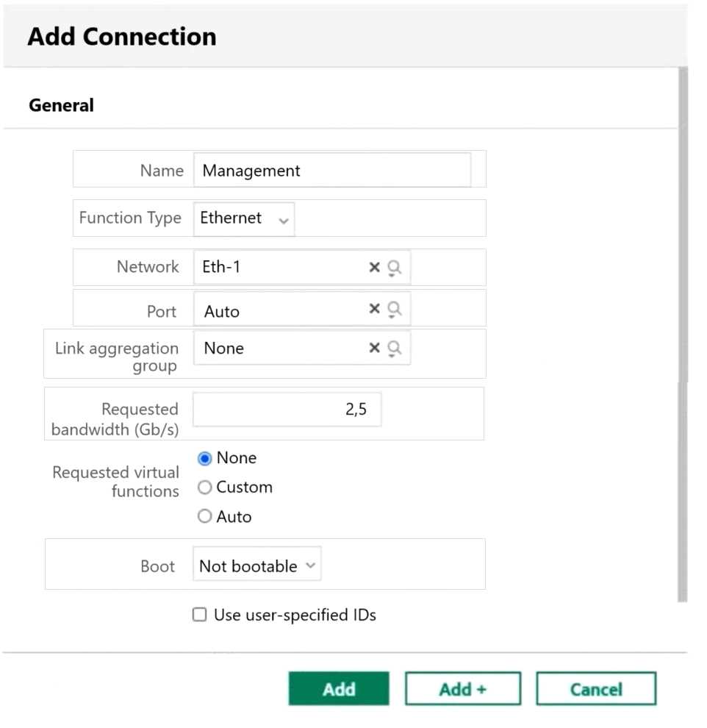Click the Add + button
Screen dimensions: 707x728
[463, 688]
